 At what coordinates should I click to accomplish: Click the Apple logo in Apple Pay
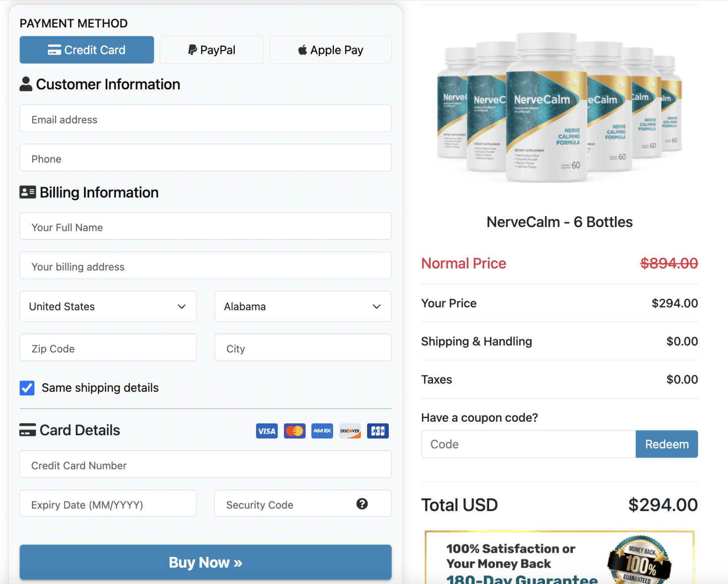click(x=303, y=50)
